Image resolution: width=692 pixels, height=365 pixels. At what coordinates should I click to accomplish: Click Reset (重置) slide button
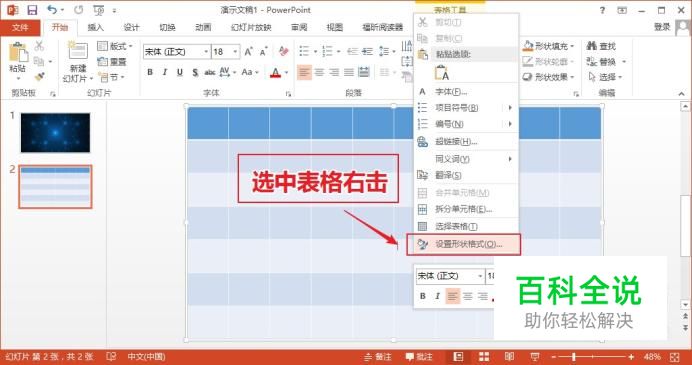point(113,62)
